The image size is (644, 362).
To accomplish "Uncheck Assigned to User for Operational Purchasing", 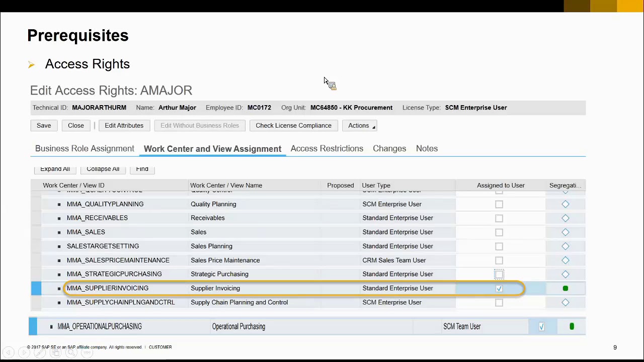I will (541, 327).
